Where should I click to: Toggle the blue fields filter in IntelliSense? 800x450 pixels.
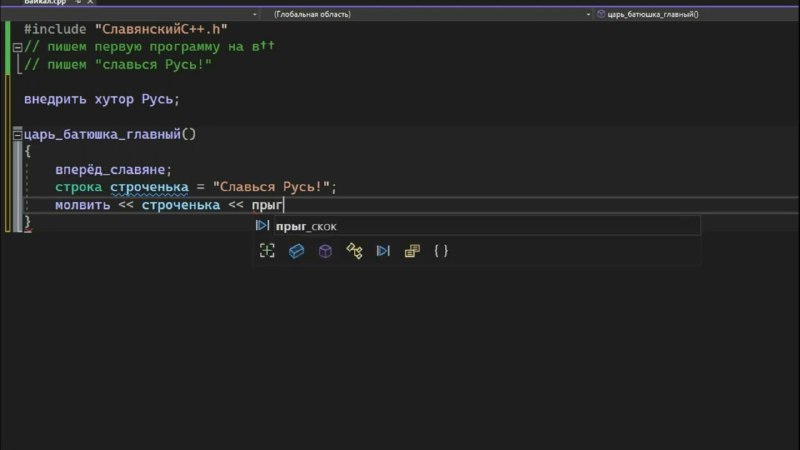click(296, 251)
